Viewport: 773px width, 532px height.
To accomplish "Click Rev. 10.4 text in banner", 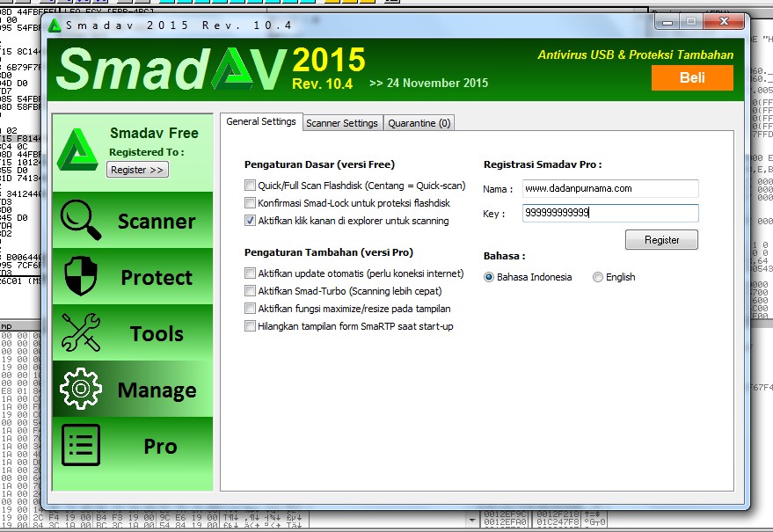I will pyautogui.click(x=323, y=84).
